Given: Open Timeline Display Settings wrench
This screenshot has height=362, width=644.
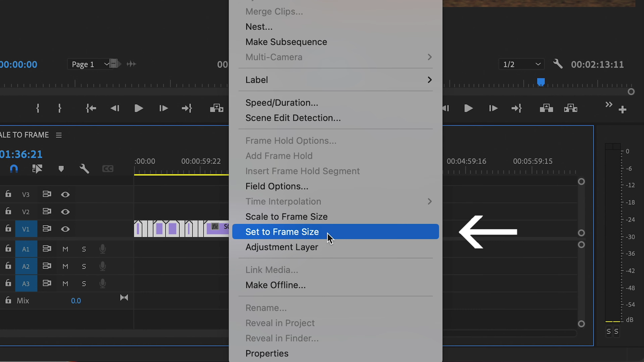Looking at the screenshot, I should 84,169.
